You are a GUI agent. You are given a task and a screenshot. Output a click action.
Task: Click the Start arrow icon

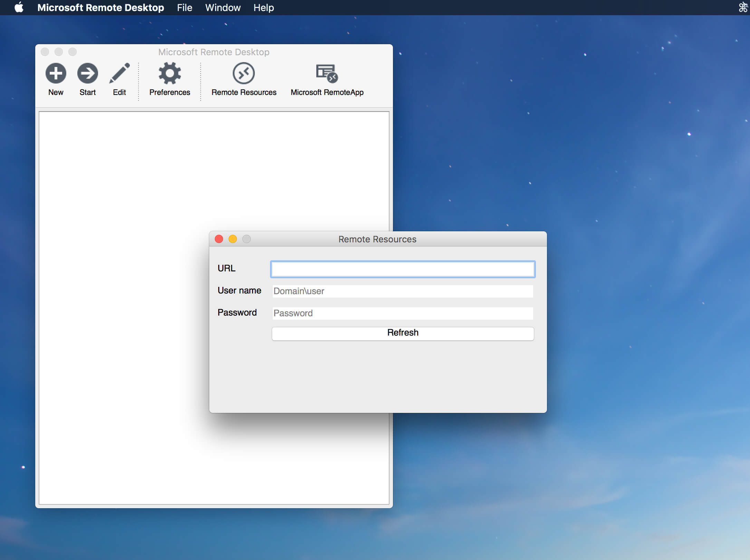(87, 73)
